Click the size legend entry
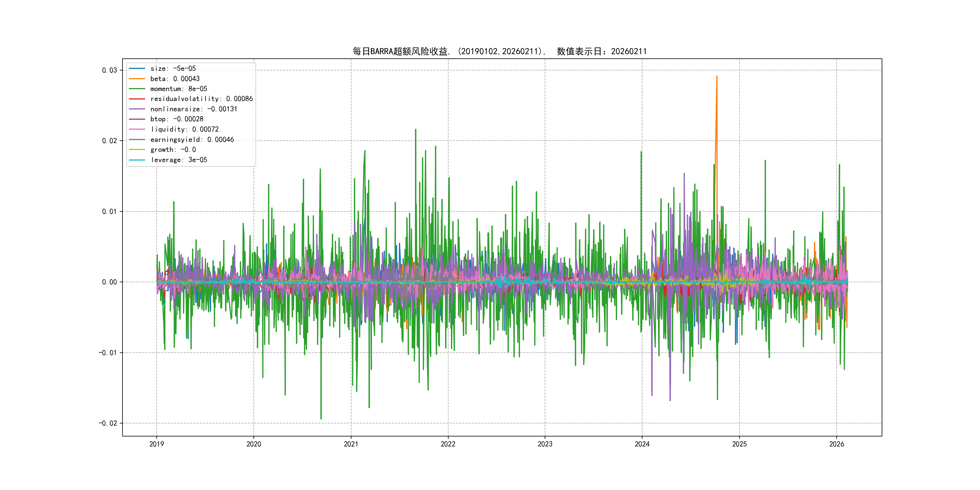Image resolution: width=980 pixels, height=490 pixels. click(x=173, y=68)
